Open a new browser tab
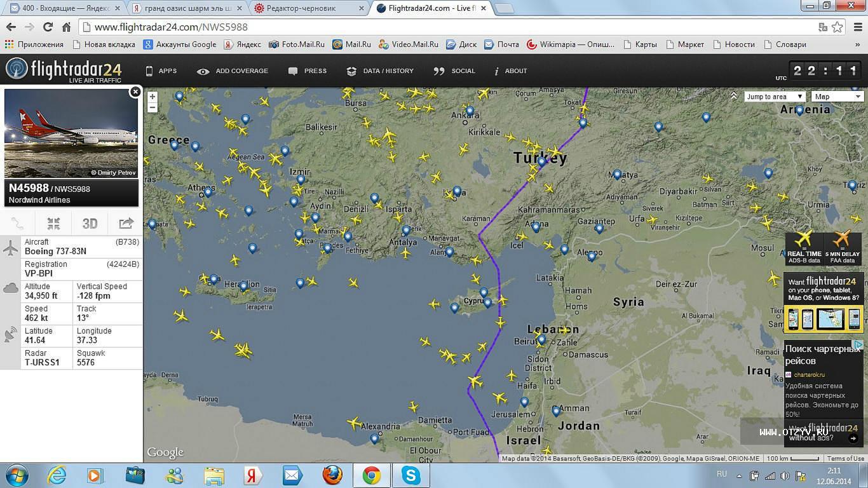This screenshot has width=868, height=488. [504, 8]
